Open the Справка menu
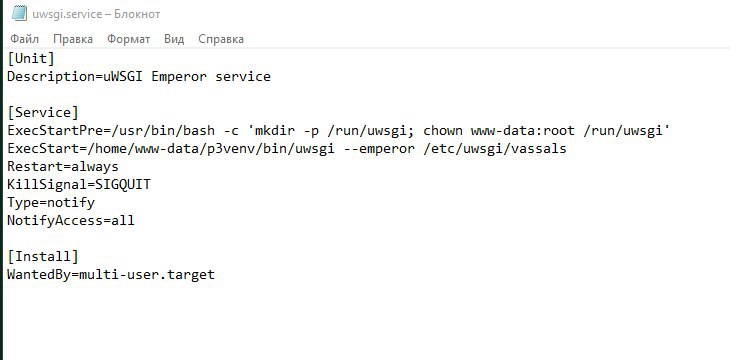Viewport: 730px width, 360px height. click(x=221, y=39)
